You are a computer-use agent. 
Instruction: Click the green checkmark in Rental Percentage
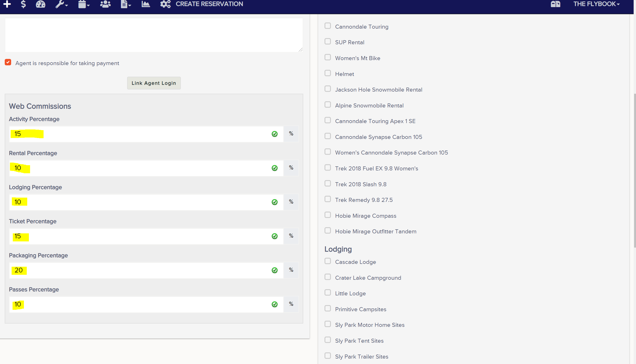pyautogui.click(x=275, y=168)
